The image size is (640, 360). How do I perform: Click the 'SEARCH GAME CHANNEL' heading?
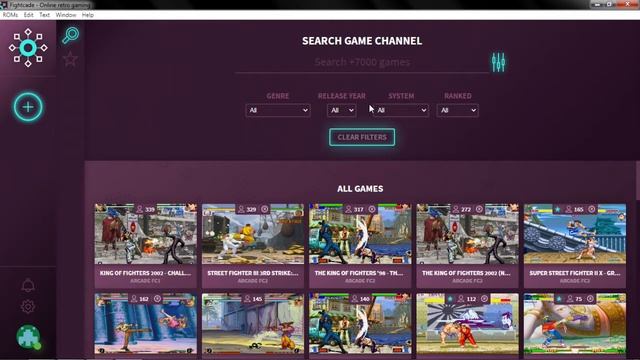point(362,41)
